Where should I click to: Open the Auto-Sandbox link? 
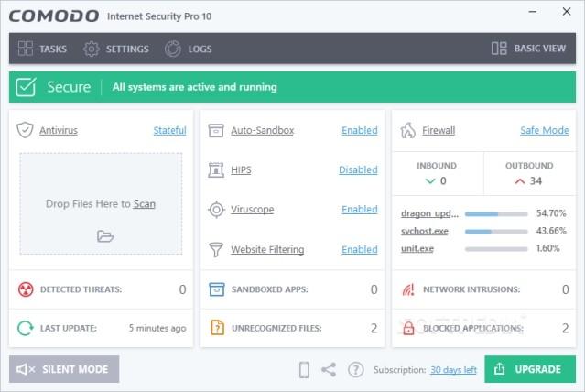coord(262,130)
